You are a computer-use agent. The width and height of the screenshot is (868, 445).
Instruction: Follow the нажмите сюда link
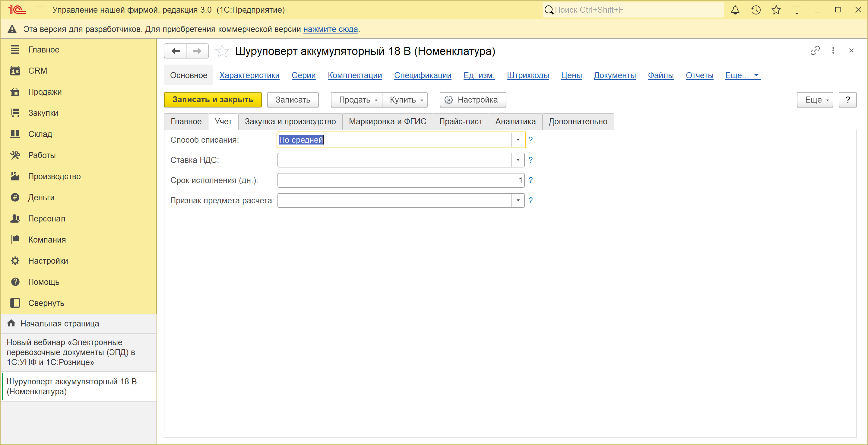(x=330, y=29)
